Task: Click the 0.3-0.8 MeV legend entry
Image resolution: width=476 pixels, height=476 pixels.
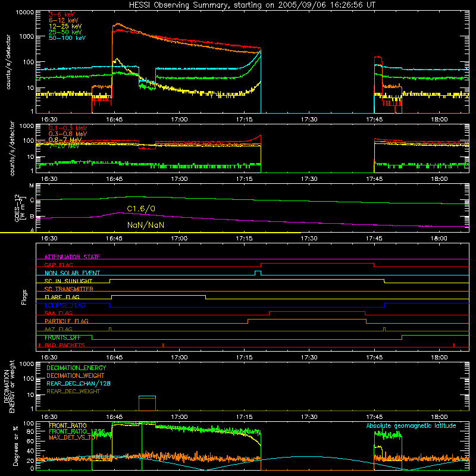Action: pos(68,134)
